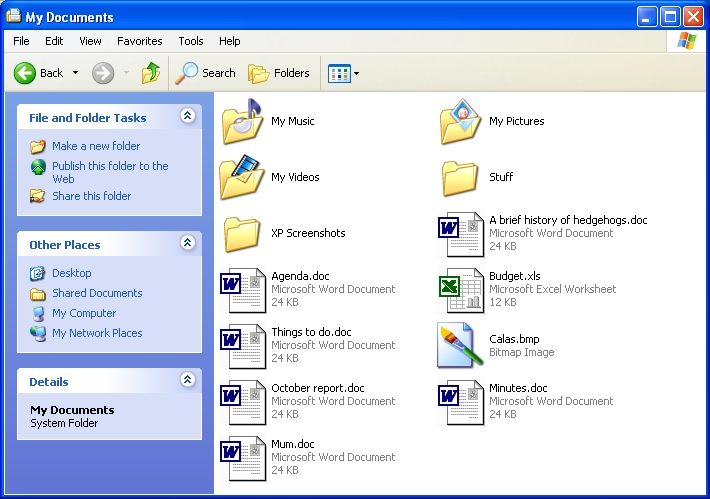This screenshot has height=499, width=710.
Task: Select the Calas.bmp paintbrush icon
Action: tap(460, 345)
